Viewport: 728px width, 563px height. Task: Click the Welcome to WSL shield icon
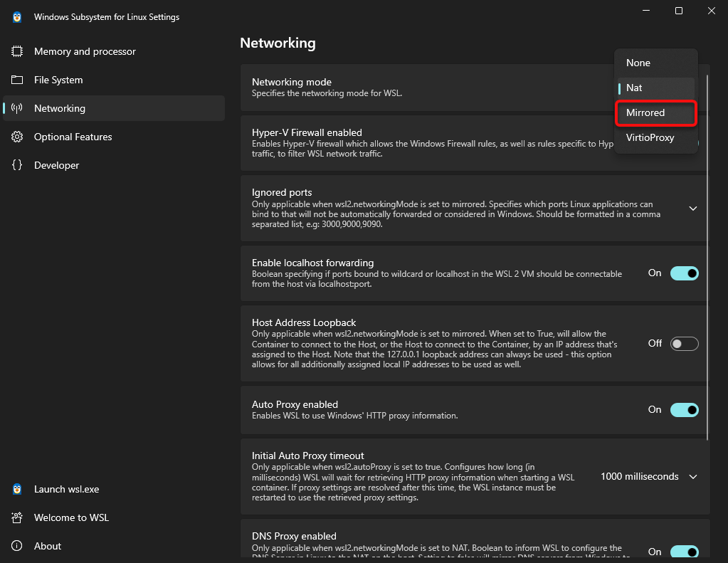click(x=17, y=517)
